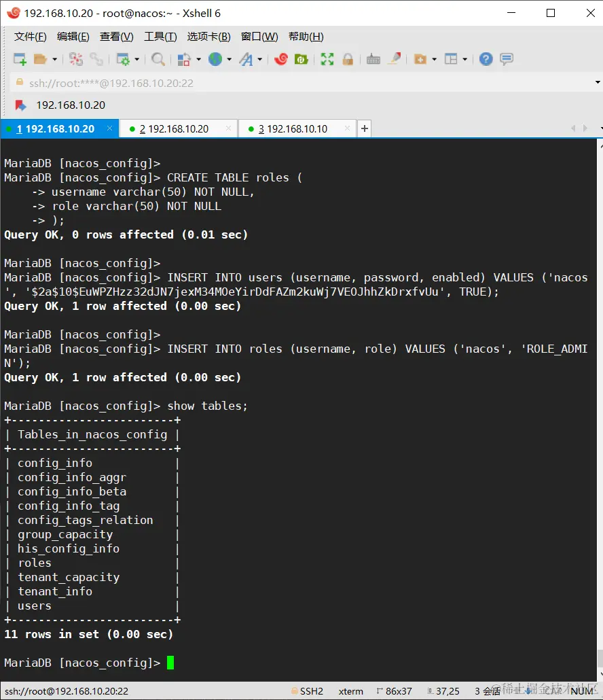Screen dimensions: 603x700
Task: Toggle full screen with green arrows icon
Action: point(327,59)
